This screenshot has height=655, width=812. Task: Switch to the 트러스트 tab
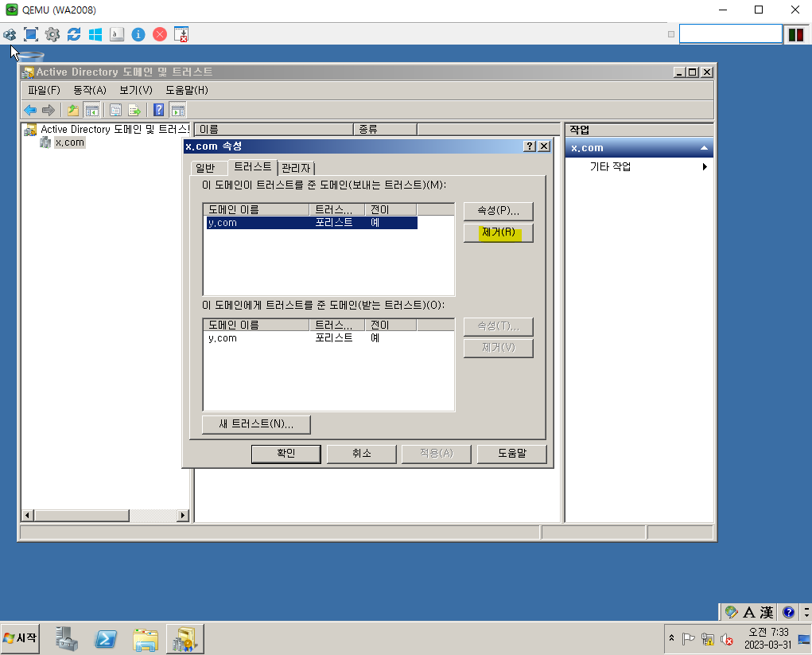pyautogui.click(x=253, y=166)
